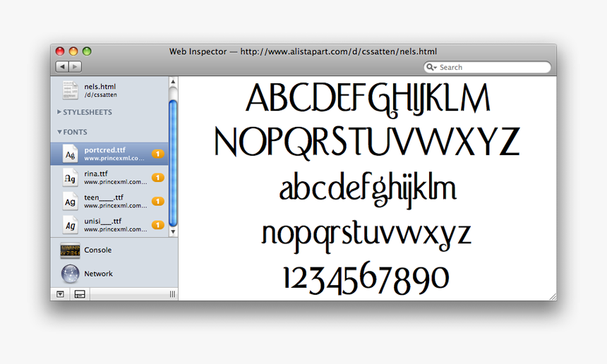Click the blue sidebar scrollbar thumb
The height and width of the screenshot is (364, 607).
click(x=173, y=162)
